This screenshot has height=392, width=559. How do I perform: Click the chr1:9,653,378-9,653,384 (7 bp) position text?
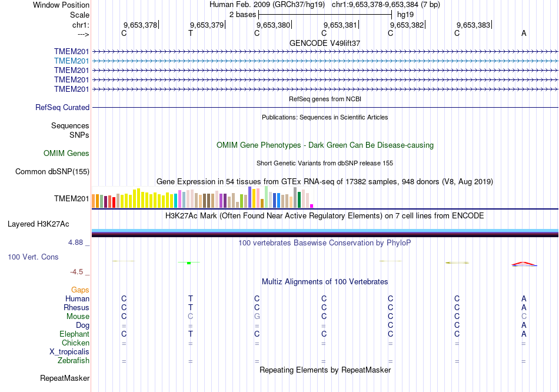(386, 5)
